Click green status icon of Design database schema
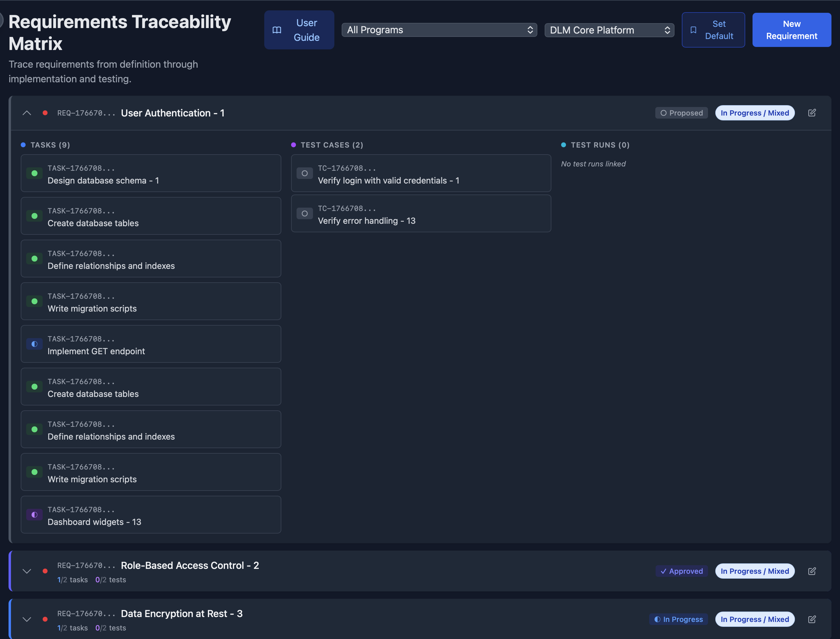The height and width of the screenshot is (639, 840). [34, 173]
